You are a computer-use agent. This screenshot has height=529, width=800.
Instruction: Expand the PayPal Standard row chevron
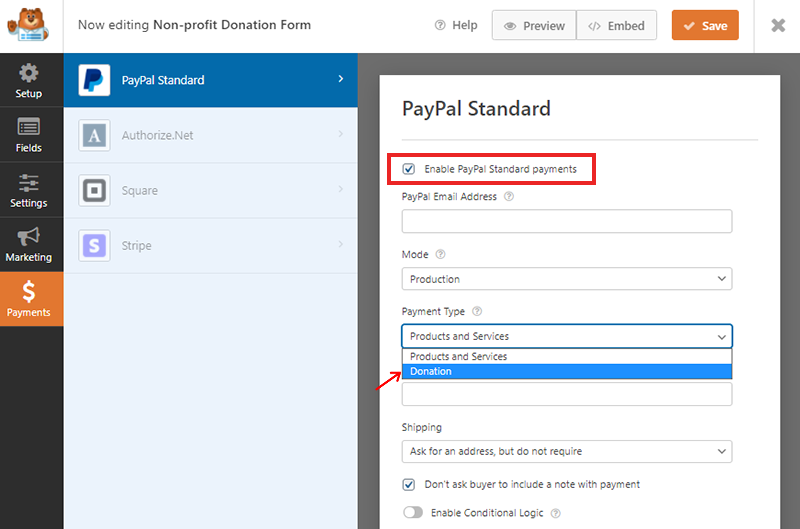pyautogui.click(x=341, y=79)
